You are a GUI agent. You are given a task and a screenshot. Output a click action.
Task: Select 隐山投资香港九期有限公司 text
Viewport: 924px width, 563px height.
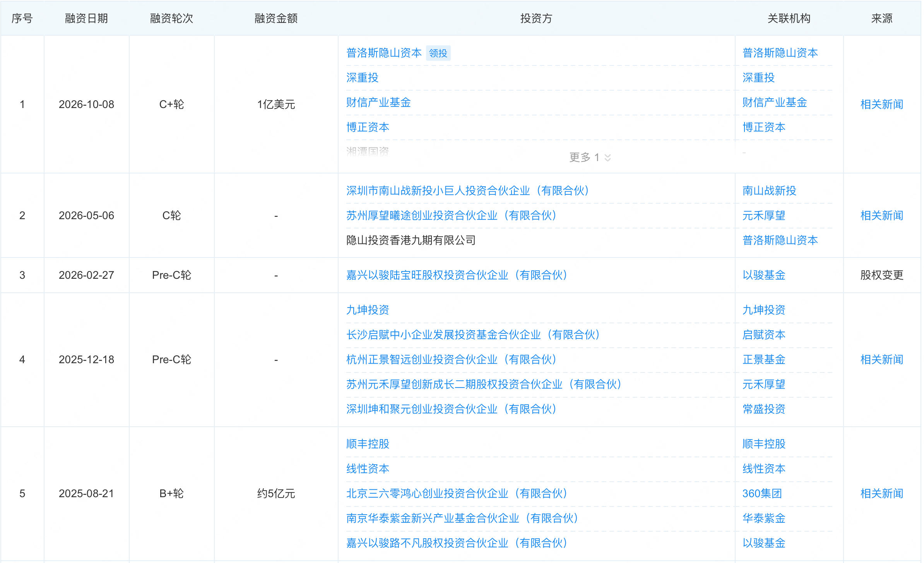[x=411, y=240]
